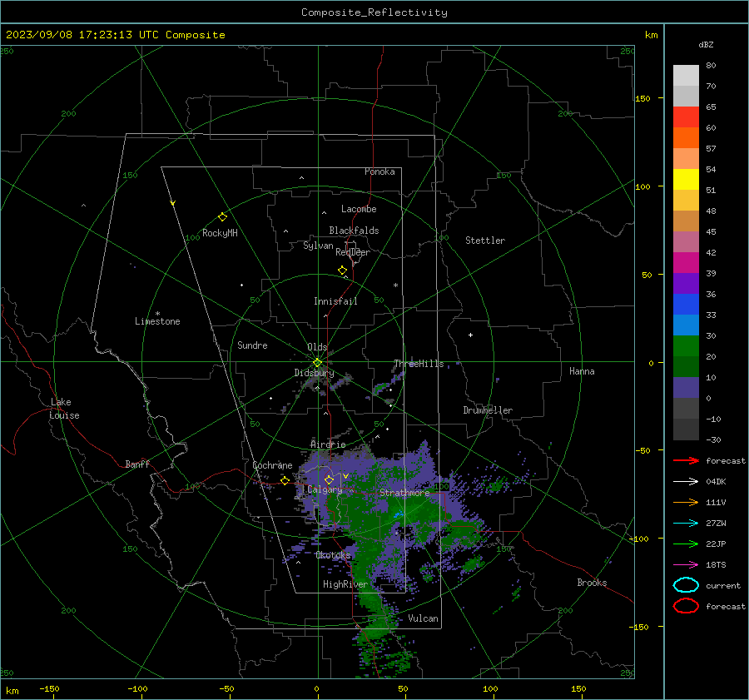
Task: Click the Lake Louise label
Action: click(x=64, y=409)
